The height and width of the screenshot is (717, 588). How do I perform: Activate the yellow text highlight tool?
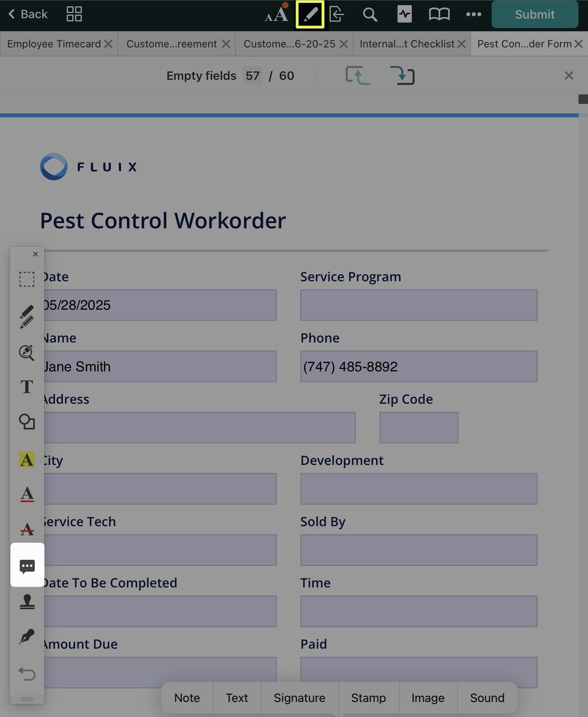27,459
